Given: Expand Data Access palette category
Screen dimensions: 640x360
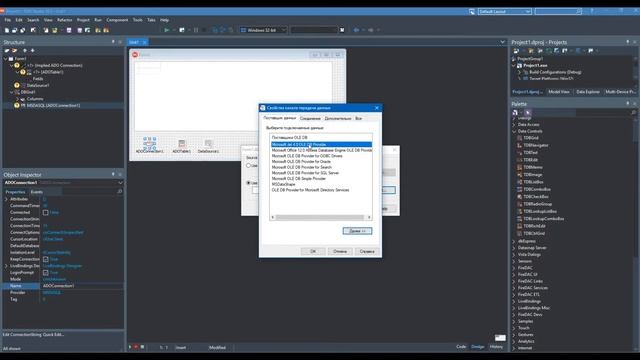Looking at the screenshot, I should [514, 124].
